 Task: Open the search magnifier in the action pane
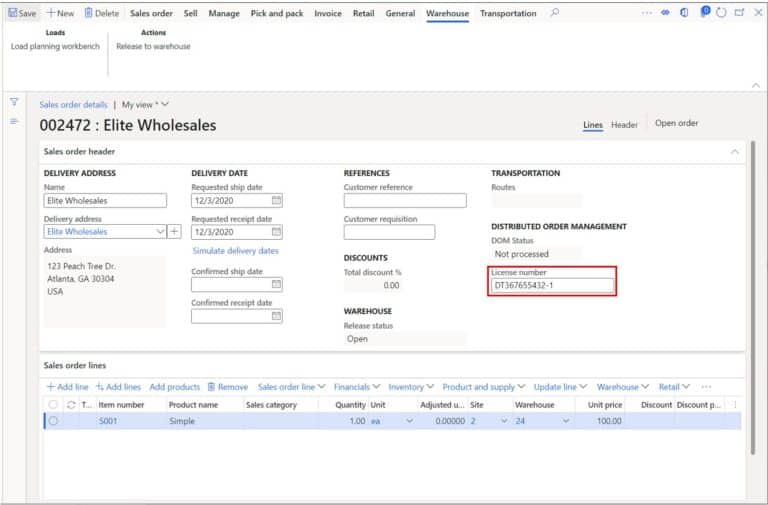[x=554, y=13]
